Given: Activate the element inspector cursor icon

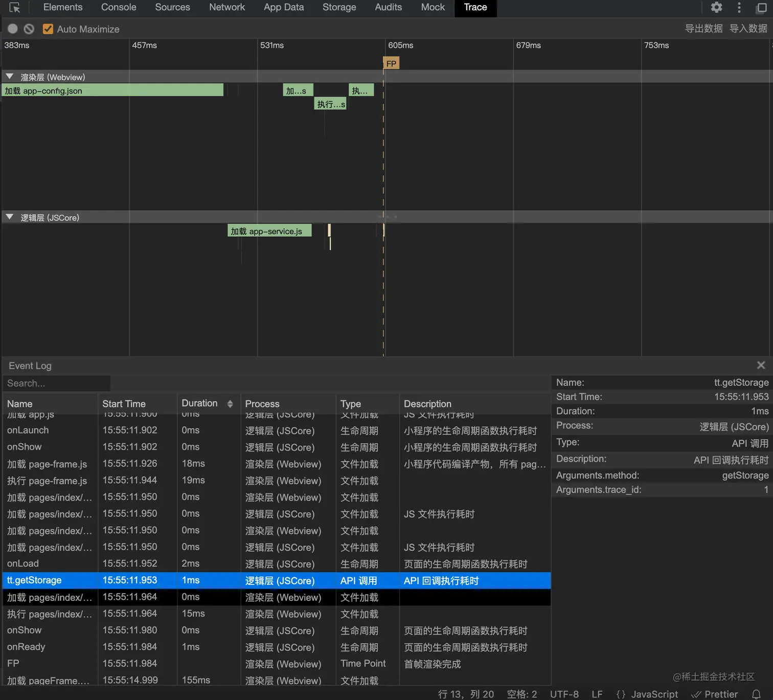Looking at the screenshot, I should point(14,8).
